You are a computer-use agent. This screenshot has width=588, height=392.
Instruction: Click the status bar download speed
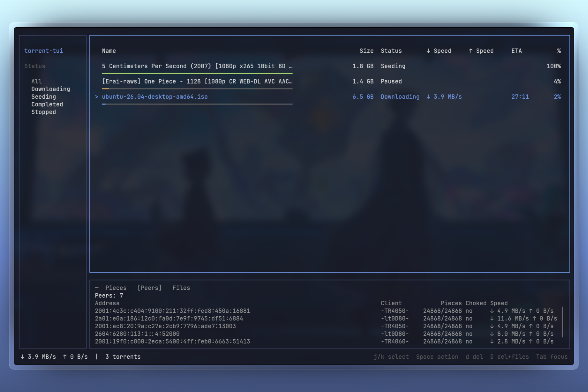[38, 357]
